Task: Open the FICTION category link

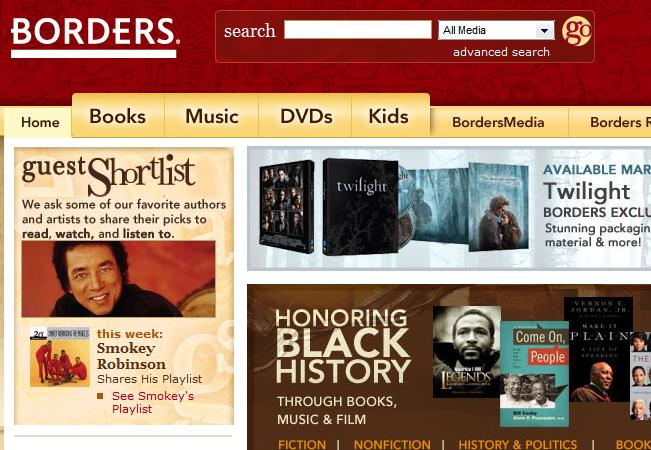Action: [302, 444]
